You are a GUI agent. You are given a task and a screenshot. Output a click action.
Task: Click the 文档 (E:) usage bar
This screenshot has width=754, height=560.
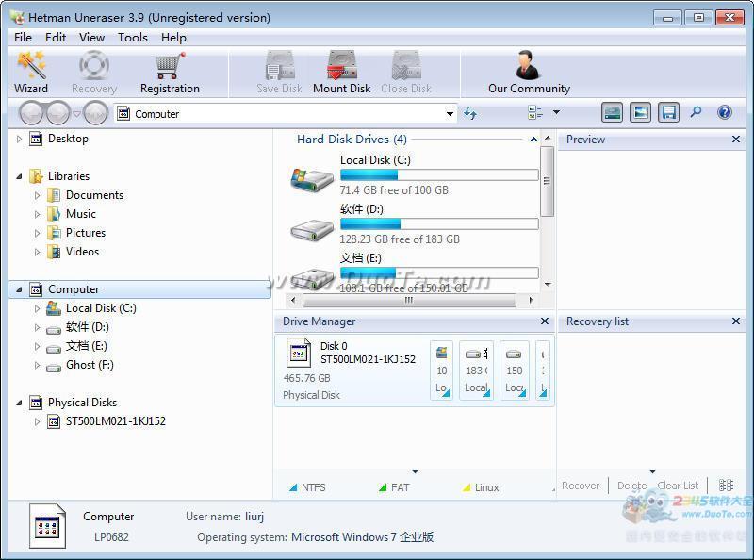coord(439,272)
